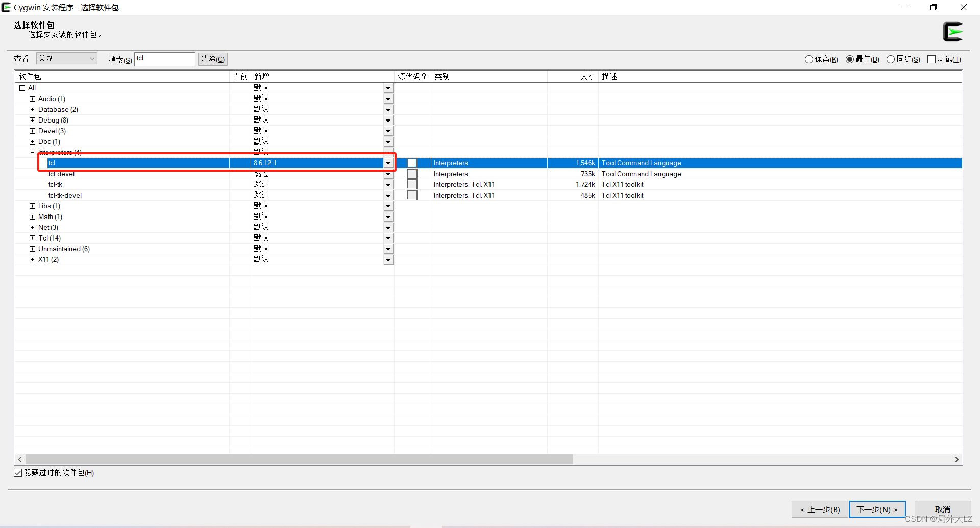980x528 pixels.
Task: Click the 大小 column header
Action: 573,77
